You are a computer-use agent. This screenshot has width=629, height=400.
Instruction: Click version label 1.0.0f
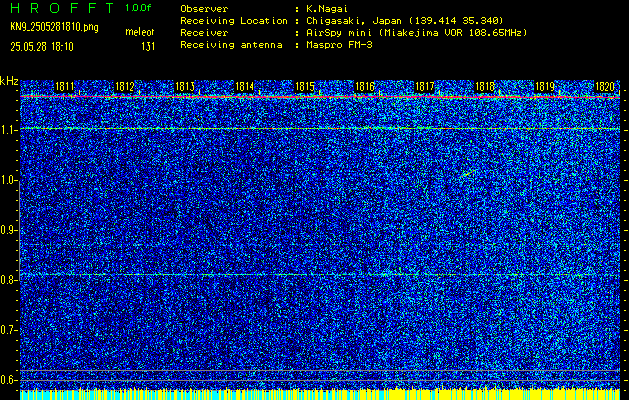click(138, 8)
